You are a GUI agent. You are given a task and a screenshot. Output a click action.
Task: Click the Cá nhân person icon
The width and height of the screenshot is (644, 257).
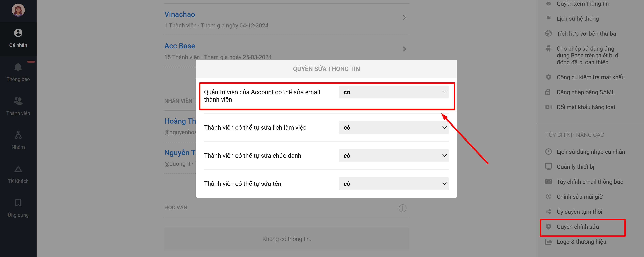pyautogui.click(x=18, y=33)
